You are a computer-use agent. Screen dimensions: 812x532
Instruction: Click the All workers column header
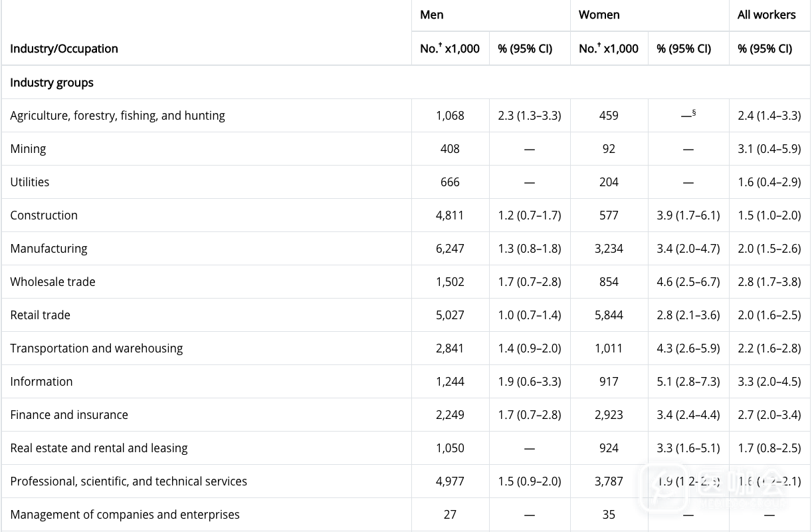pos(766,15)
